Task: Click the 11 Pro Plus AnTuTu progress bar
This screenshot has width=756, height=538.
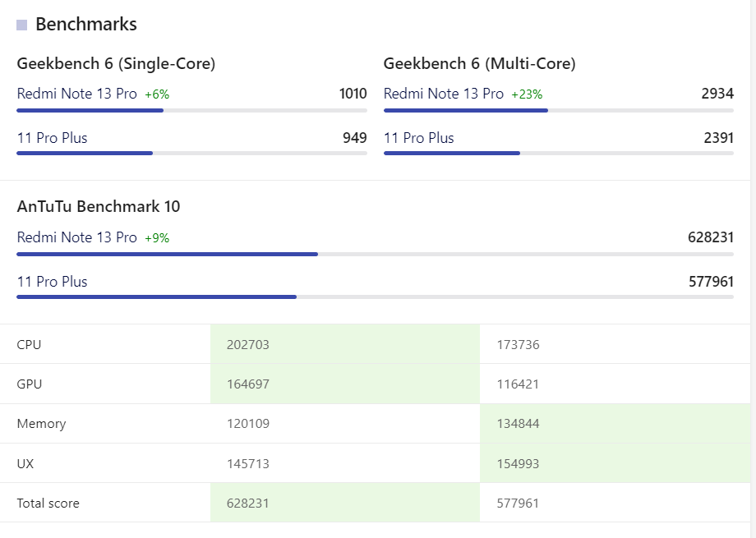Action: click(375, 297)
